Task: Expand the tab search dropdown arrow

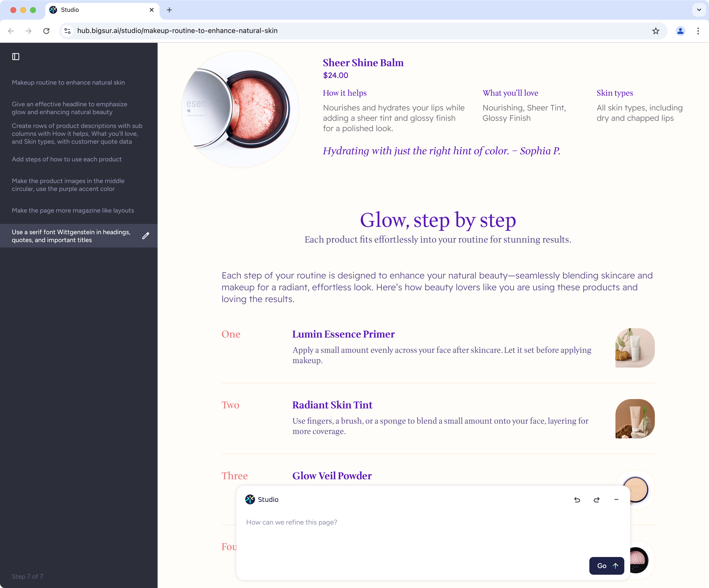Action: [x=699, y=10]
